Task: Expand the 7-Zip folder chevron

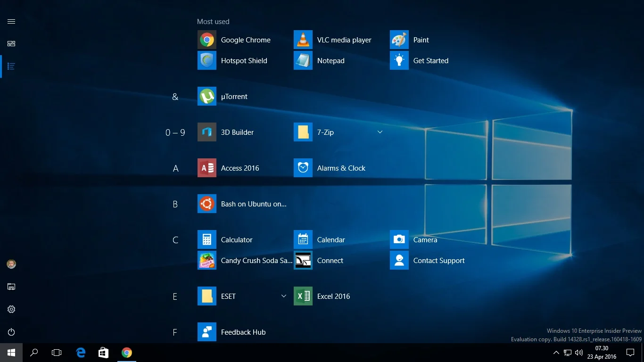Action: click(380, 132)
